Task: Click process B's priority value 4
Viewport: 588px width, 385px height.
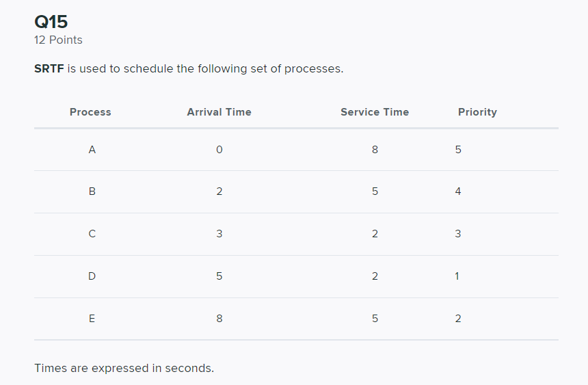Action: 458,191
